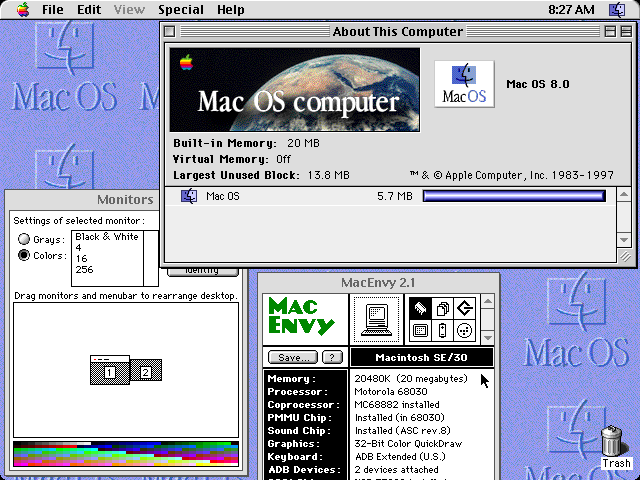
Task: Select the stacked documents icon in MacEnvy
Action: (x=442, y=308)
